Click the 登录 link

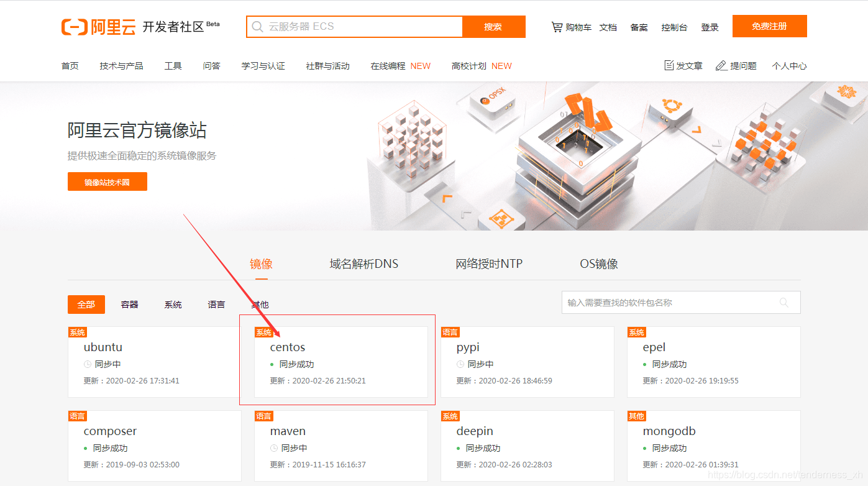710,27
